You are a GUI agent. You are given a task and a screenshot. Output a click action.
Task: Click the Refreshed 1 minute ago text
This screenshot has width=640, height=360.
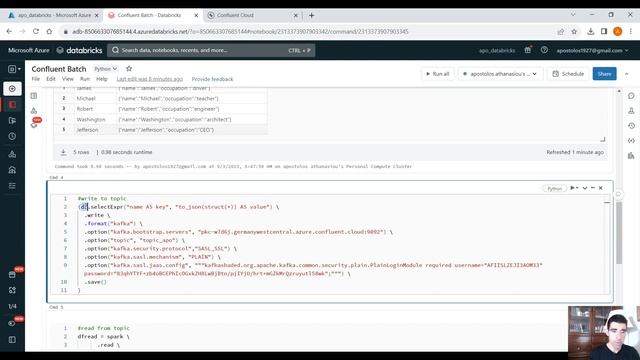[x=575, y=152]
